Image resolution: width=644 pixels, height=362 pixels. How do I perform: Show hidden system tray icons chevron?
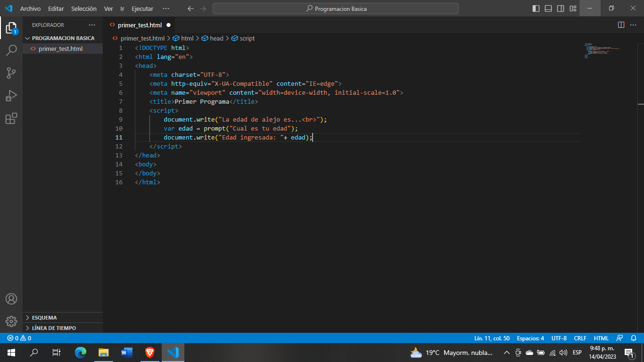click(507, 353)
